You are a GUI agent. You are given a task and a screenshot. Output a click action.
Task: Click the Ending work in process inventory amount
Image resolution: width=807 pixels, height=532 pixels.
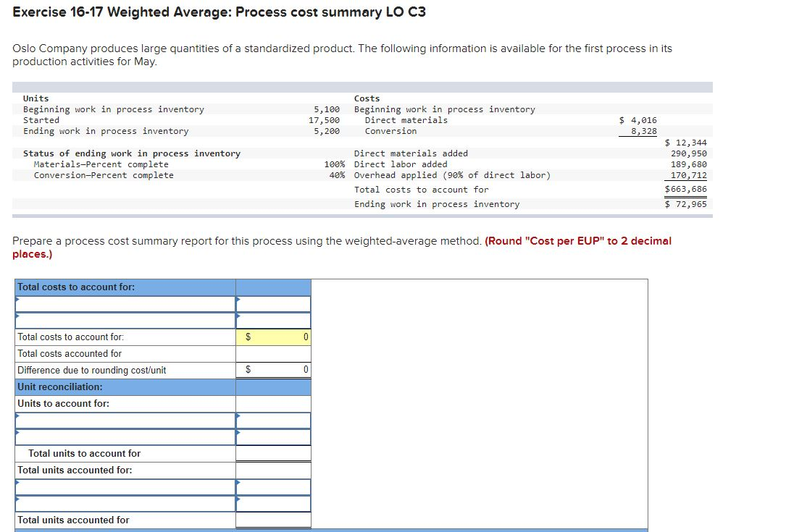691,204
